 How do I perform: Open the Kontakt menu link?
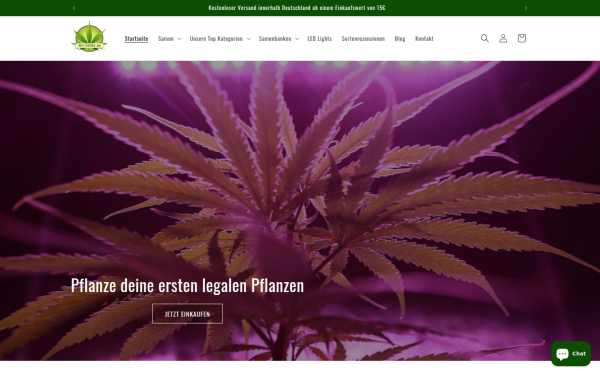pyautogui.click(x=424, y=38)
